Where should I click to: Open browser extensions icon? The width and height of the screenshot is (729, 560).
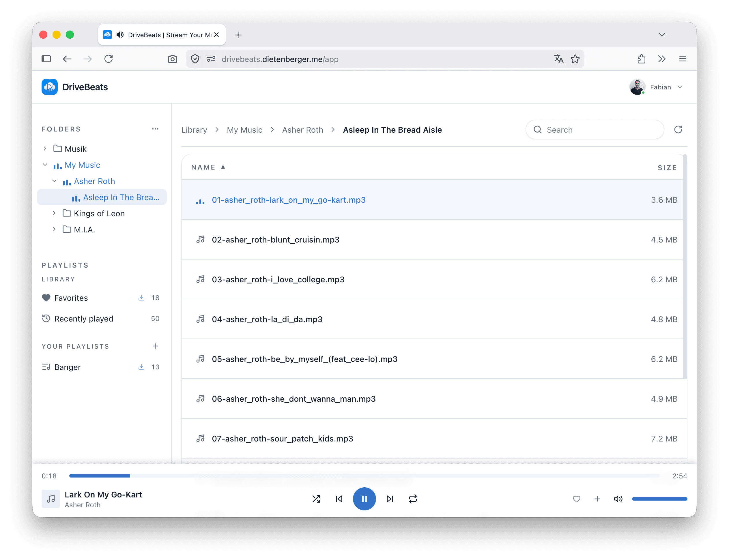coord(641,59)
